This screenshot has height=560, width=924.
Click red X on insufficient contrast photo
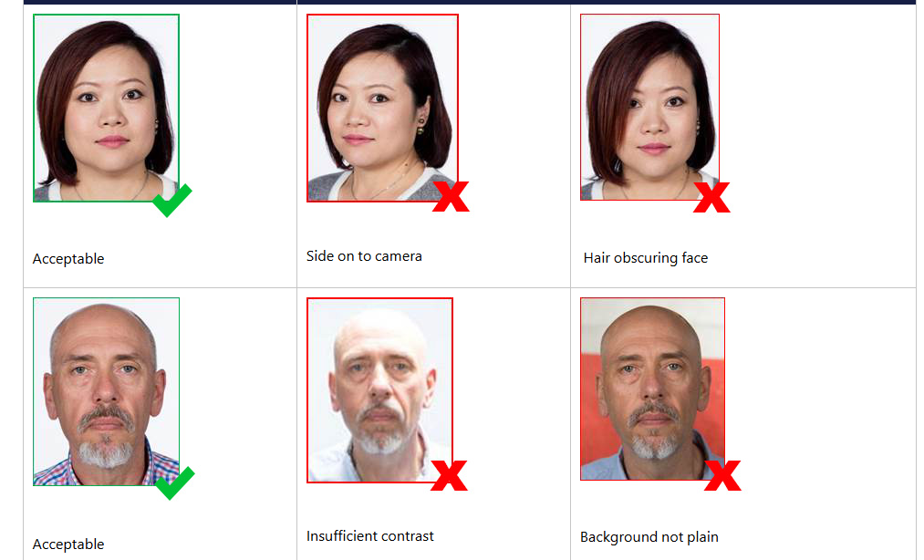(x=449, y=476)
